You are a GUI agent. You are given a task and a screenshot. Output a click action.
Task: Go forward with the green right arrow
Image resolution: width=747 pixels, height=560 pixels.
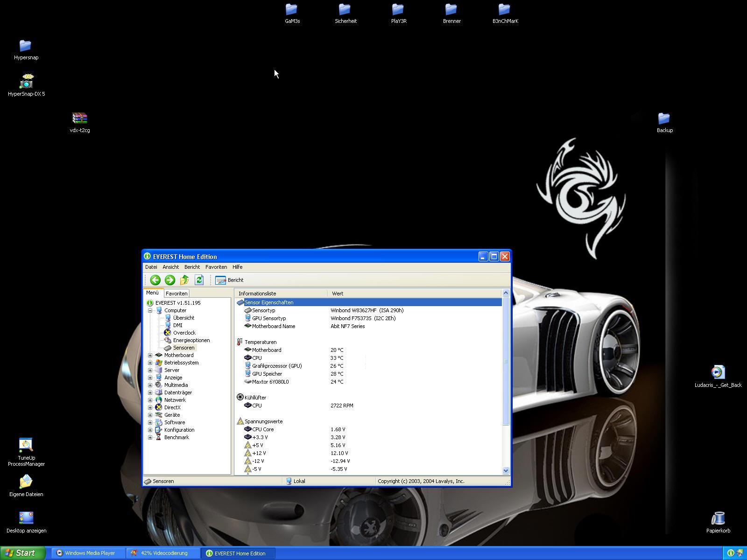(170, 280)
